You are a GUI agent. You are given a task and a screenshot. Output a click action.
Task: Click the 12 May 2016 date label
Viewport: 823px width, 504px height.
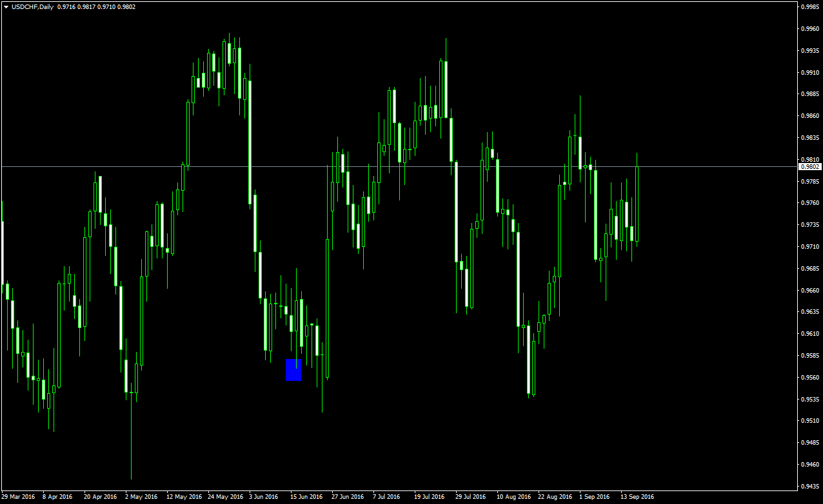(x=184, y=497)
